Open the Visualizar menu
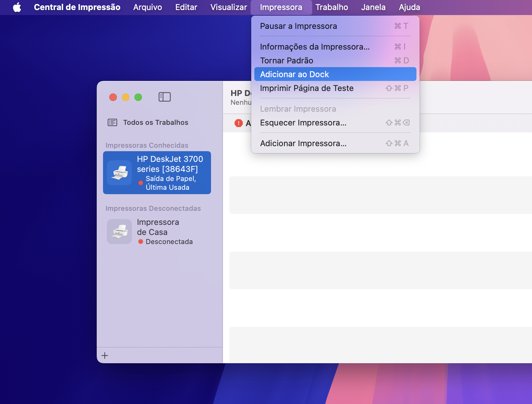 coord(229,7)
